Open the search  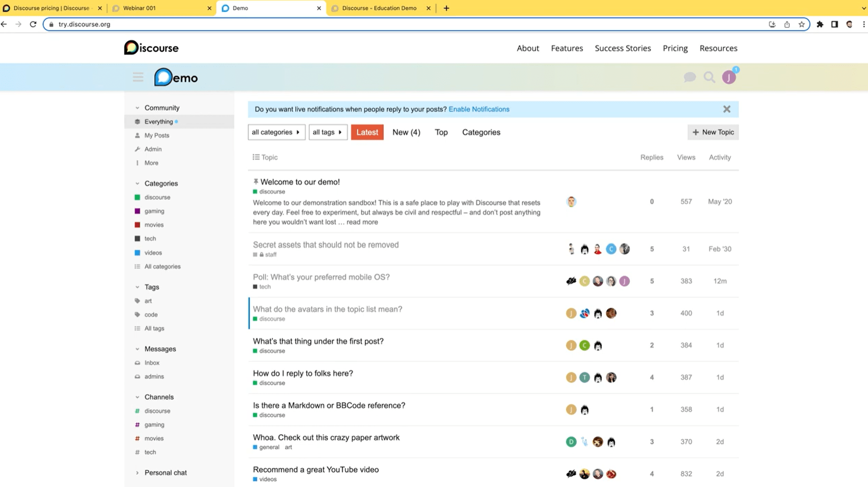709,77
